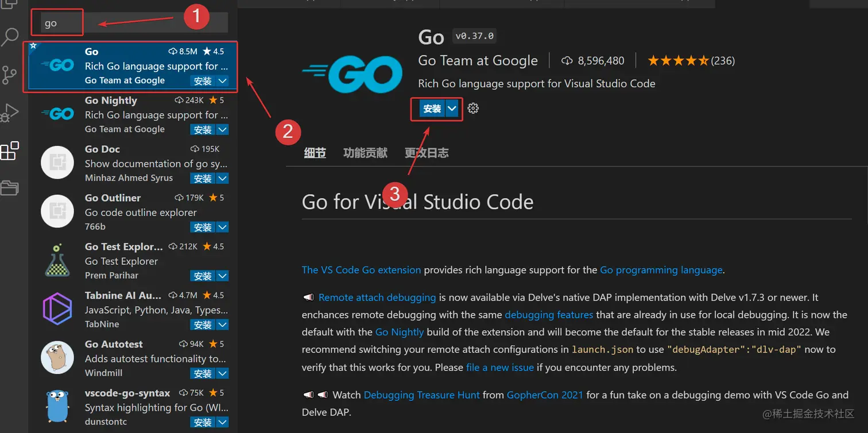
Task: Open the 'file a new issue' link
Action: [500, 367]
